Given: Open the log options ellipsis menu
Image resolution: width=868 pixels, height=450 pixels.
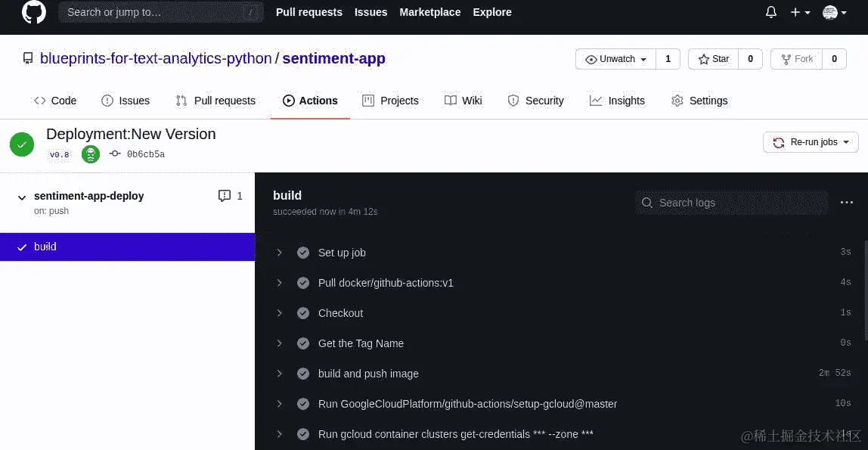Looking at the screenshot, I should pyautogui.click(x=847, y=202).
